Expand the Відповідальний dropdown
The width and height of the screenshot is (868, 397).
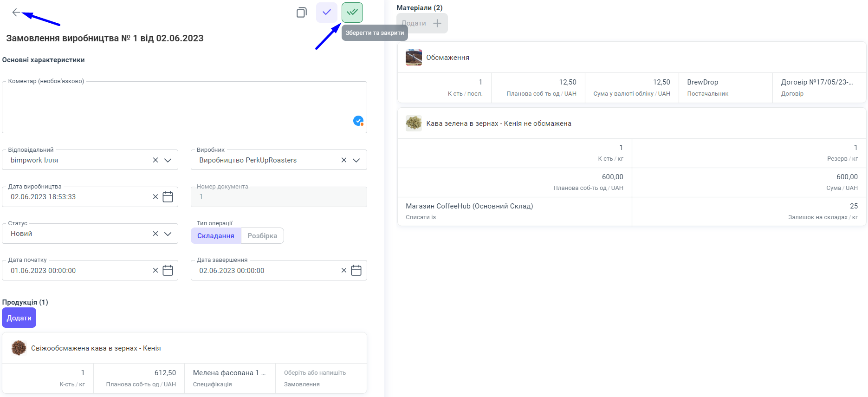168,160
